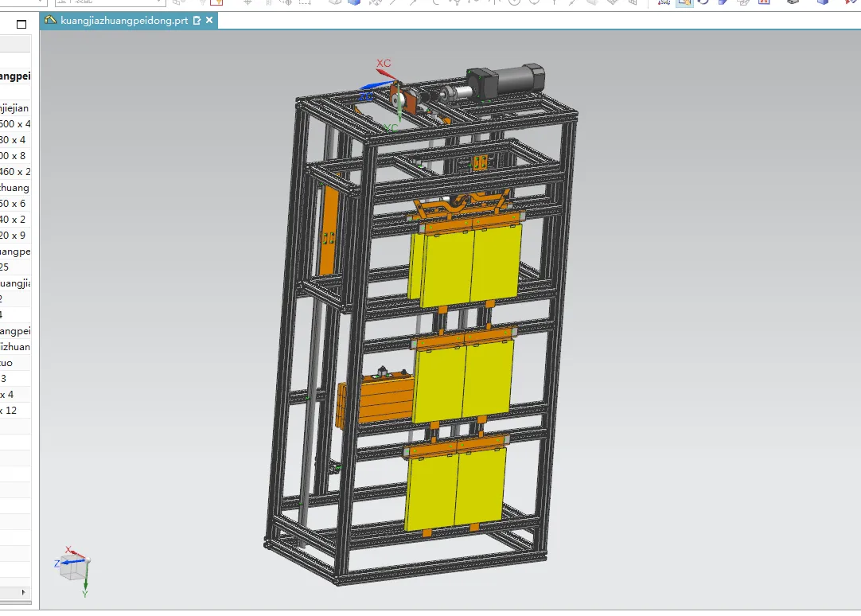Image resolution: width=861 pixels, height=616 pixels.
Task: Select the navigator row ending "izhuan"
Action: click(x=15, y=347)
